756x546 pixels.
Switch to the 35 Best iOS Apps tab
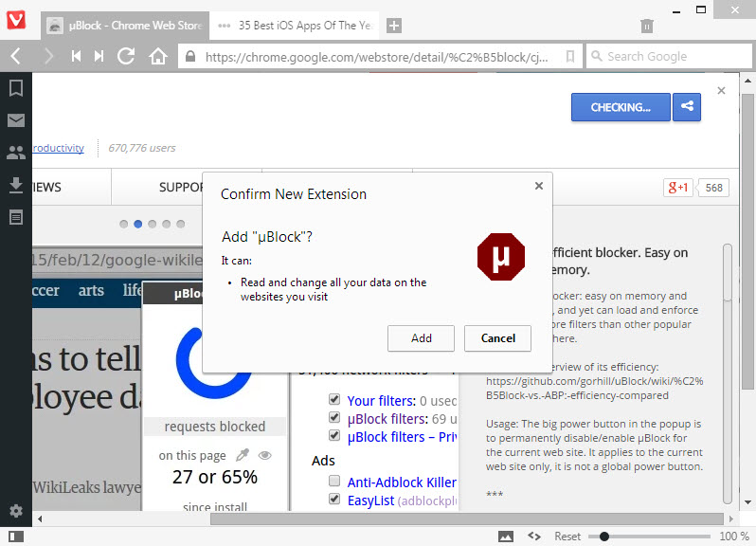tap(295, 26)
